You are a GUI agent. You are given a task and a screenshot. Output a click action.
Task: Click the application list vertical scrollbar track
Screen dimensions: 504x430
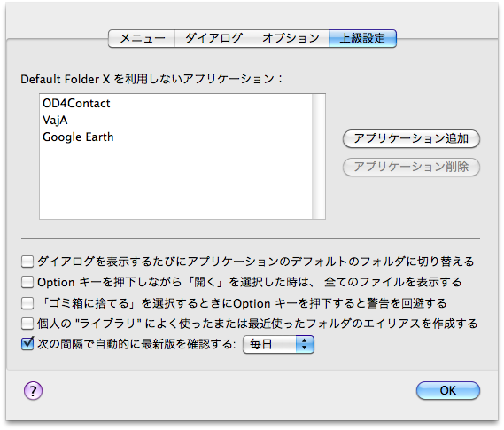(x=319, y=157)
